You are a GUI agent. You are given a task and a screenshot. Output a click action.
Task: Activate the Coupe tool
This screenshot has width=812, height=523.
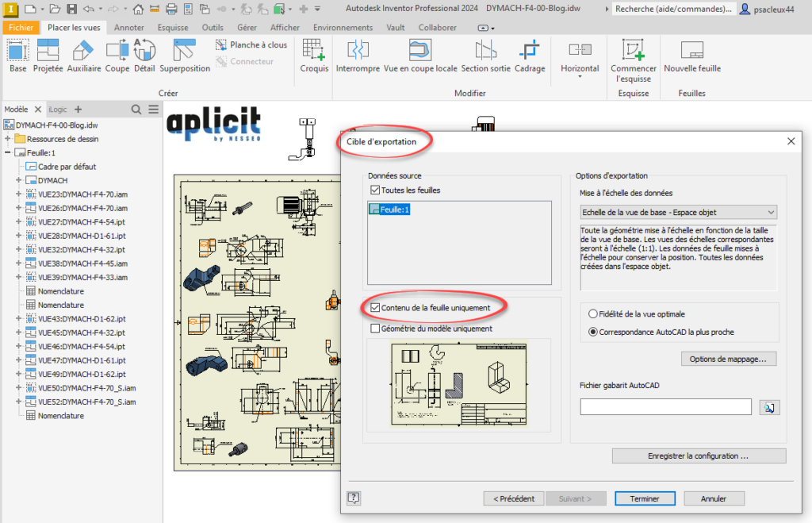pos(117,60)
